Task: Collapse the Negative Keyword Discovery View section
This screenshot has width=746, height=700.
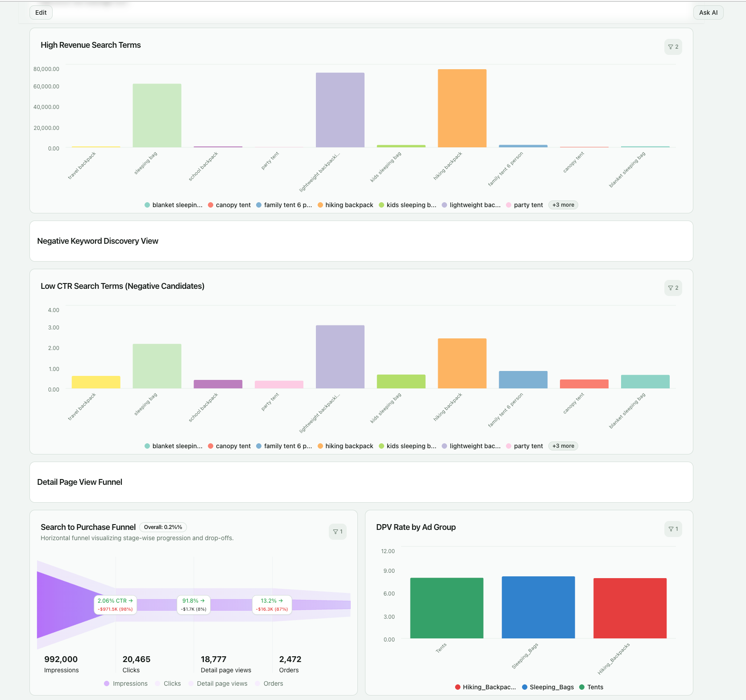Action: [97, 241]
